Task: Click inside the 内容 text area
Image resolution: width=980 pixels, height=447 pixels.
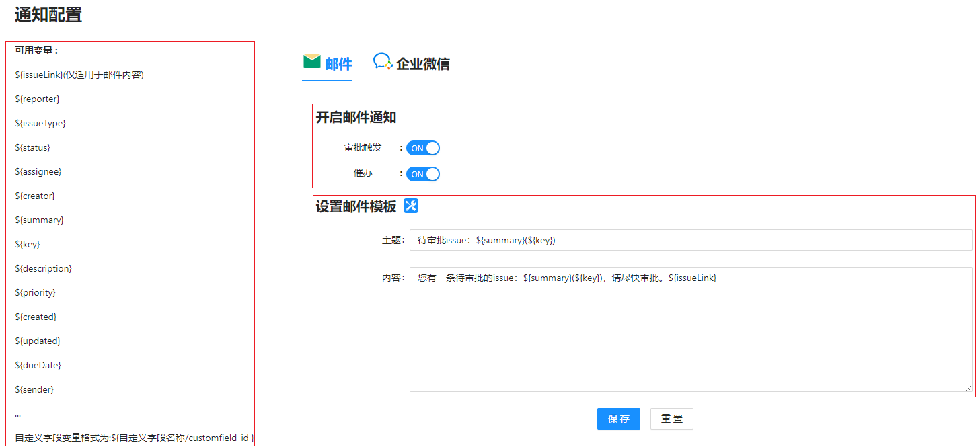Action: pos(690,329)
